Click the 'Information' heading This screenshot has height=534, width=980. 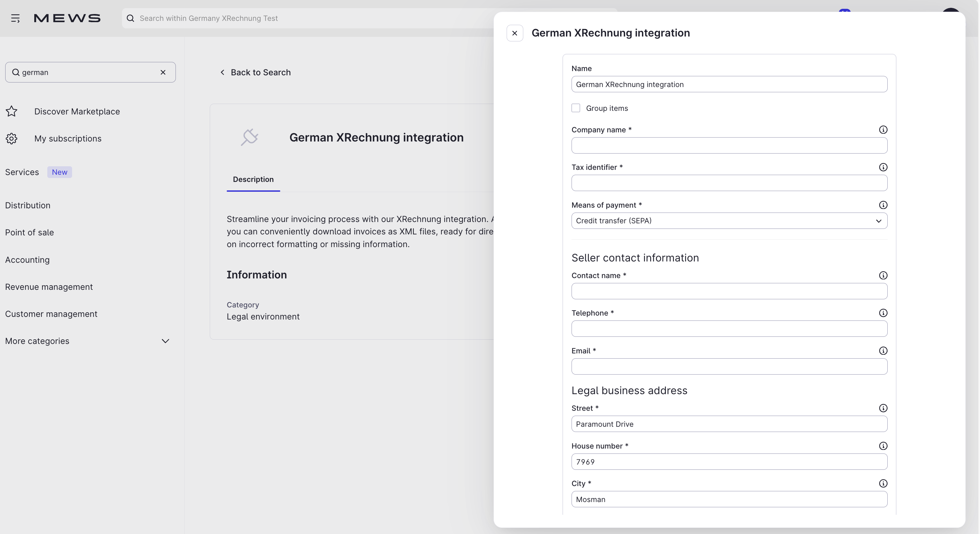(257, 275)
